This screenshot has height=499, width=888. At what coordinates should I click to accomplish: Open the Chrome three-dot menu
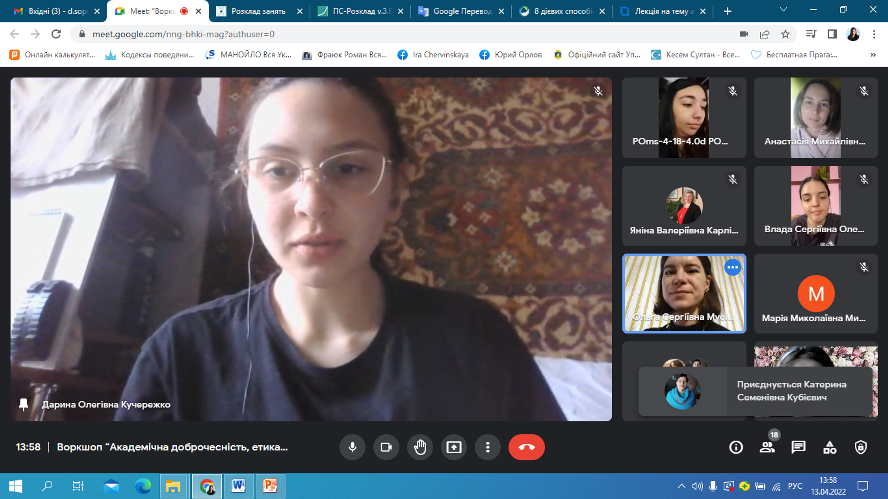(874, 34)
